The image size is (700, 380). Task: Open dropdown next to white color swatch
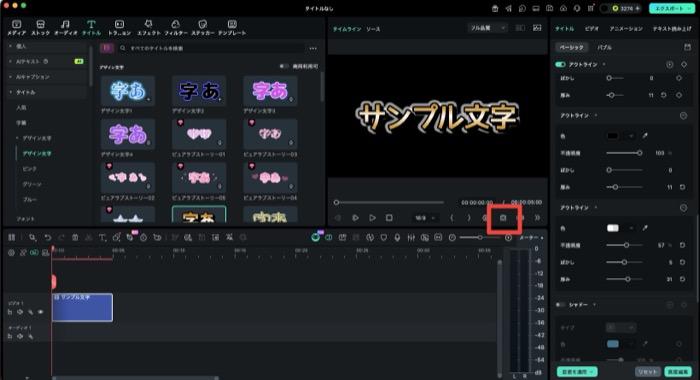(631, 228)
